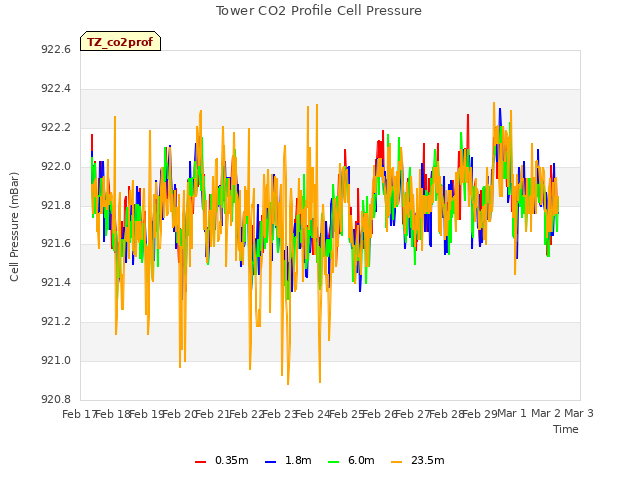640x480 pixels.
Task: Click the orange 23.5m legend swatch
Action: (x=396, y=462)
